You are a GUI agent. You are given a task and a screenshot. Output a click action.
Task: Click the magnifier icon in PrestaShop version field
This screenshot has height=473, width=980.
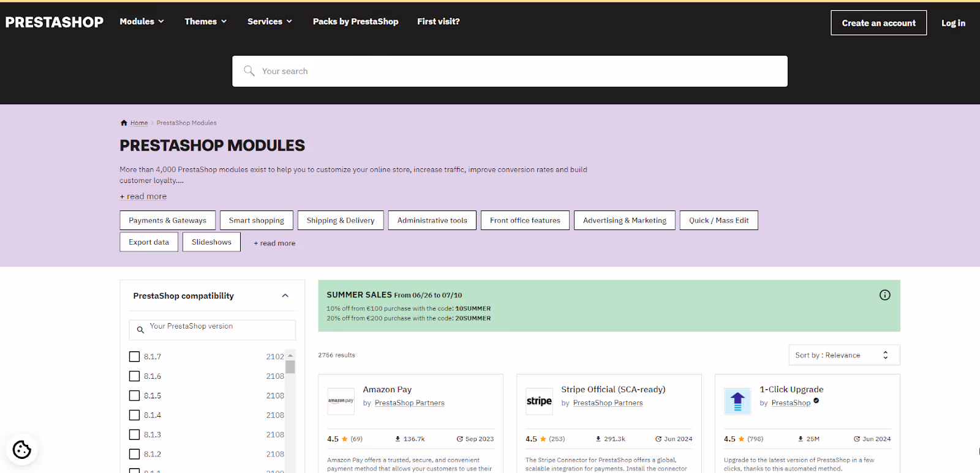coord(140,330)
